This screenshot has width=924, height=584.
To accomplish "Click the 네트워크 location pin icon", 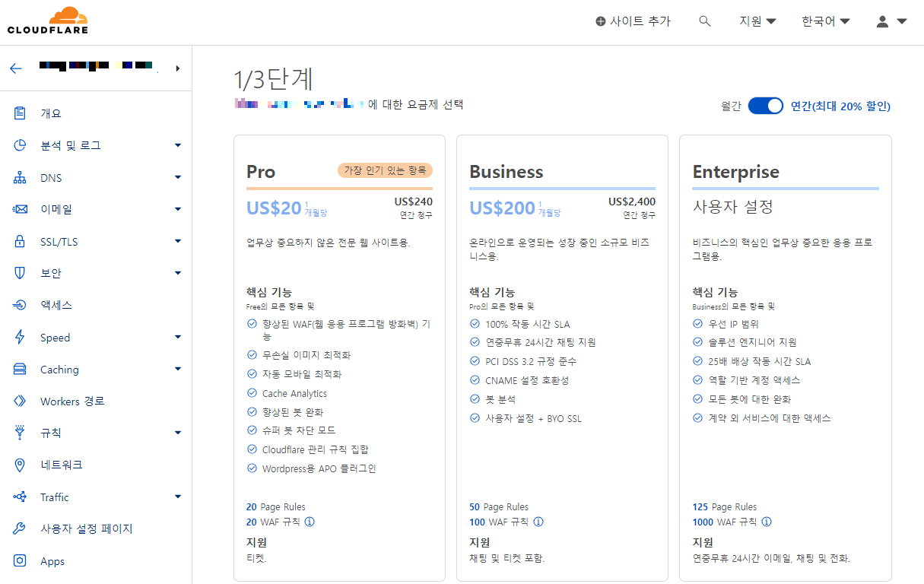I will 21,465.
